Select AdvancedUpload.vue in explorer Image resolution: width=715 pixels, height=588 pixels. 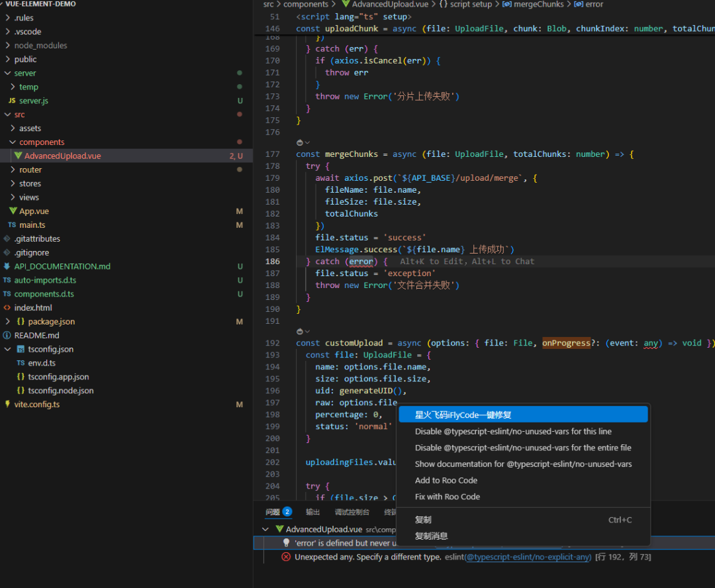[x=62, y=156]
